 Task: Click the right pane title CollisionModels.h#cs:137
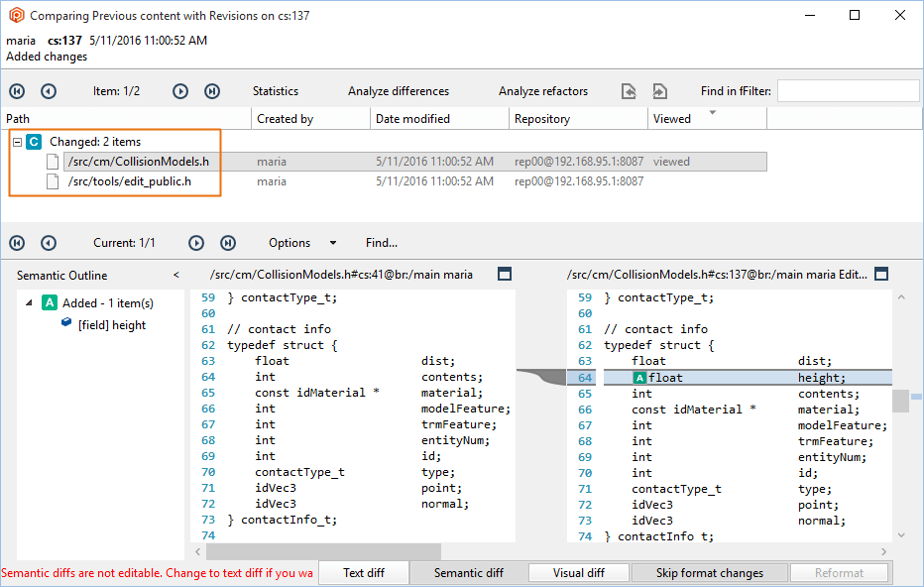[x=717, y=275]
